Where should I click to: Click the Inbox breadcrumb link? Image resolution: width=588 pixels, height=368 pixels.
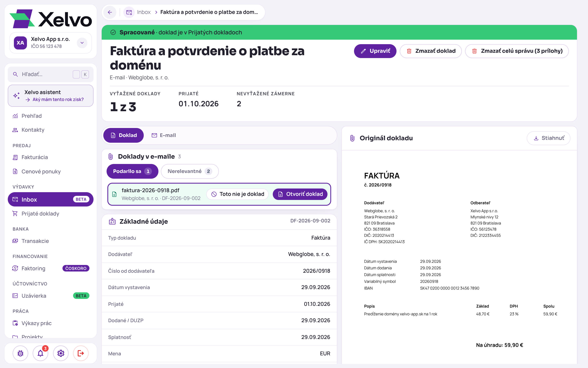(x=144, y=12)
